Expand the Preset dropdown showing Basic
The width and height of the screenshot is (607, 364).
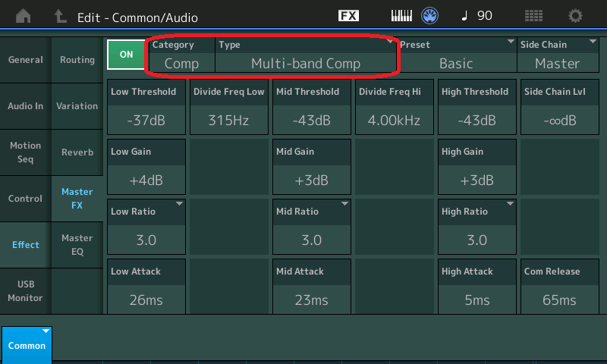(455, 55)
